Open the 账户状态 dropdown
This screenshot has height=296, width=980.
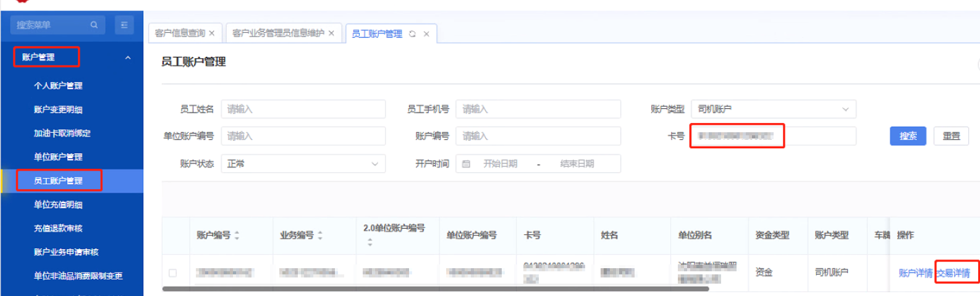(303, 164)
